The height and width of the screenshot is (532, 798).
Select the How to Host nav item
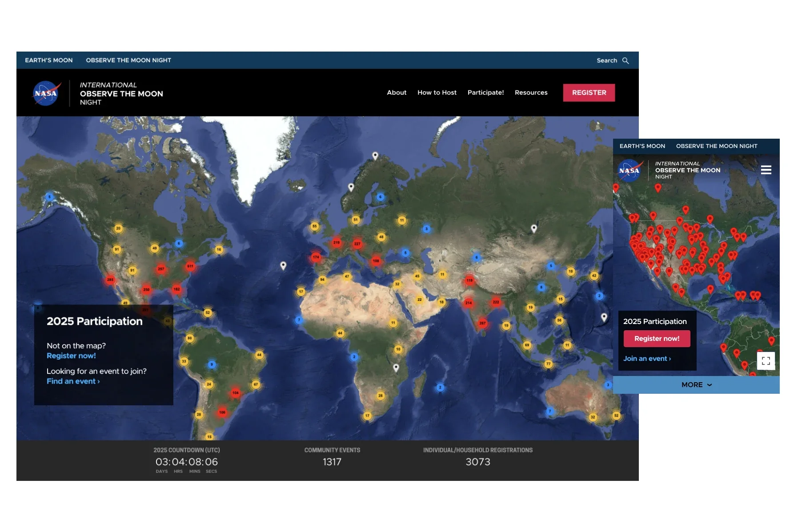pyautogui.click(x=437, y=92)
